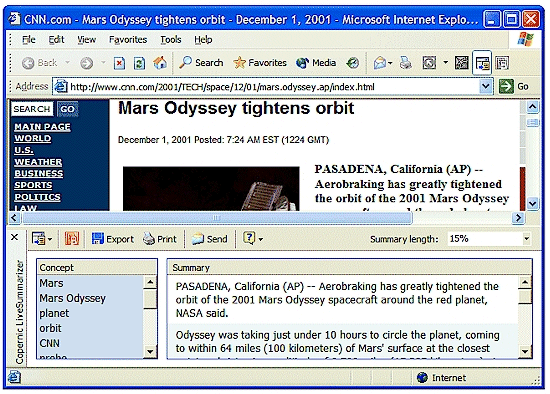550x394 pixels.
Task: Refresh the page using the green arrows icon
Action: (x=139, y=63)
